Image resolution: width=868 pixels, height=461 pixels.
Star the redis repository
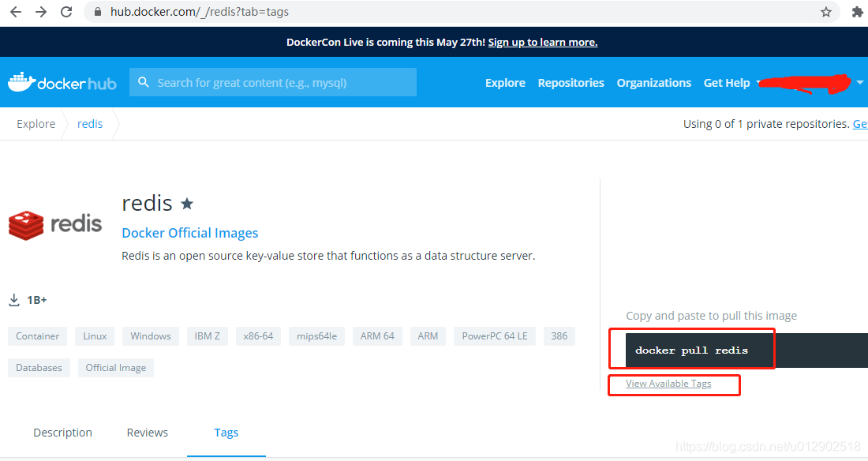pos(186,203)
